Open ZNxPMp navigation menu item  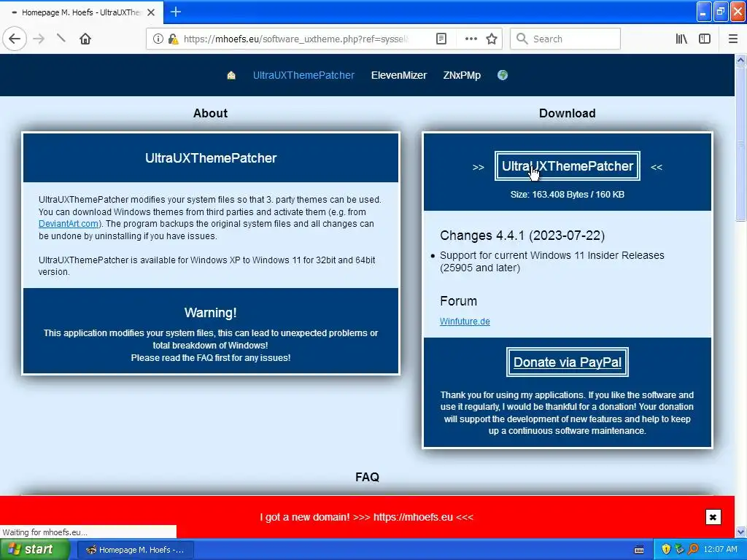462,75
